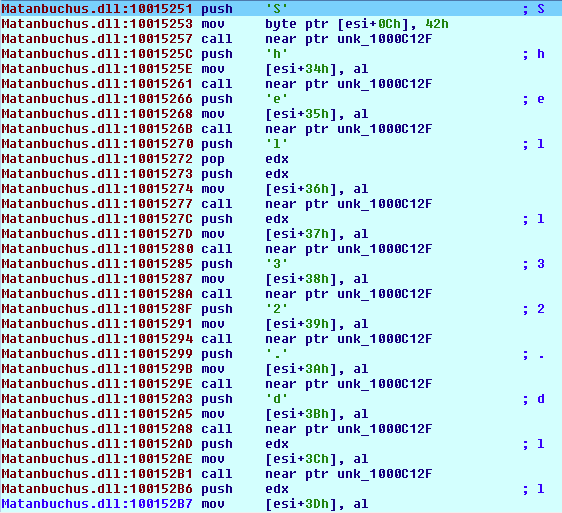562x513 pixels.
Task: Follow unk_1000C12F in the call at 10015257
Action: (385, 39)
